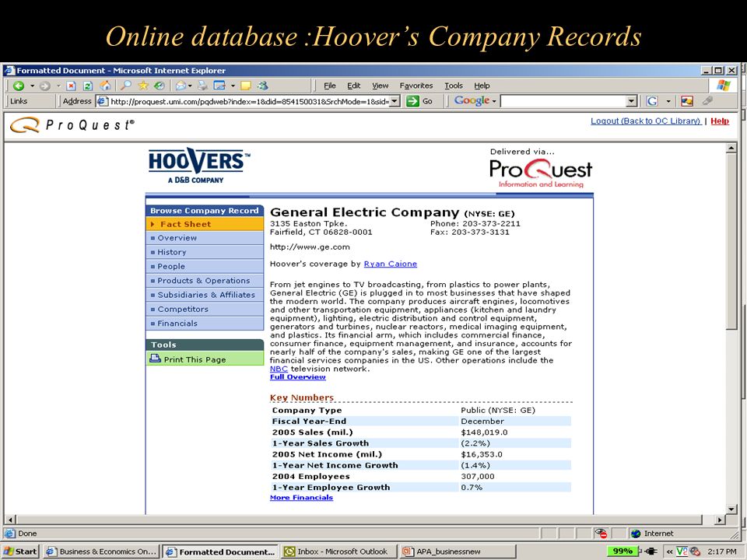This screenshot has width=747, height=560.
Task: Open the Edit icon dropdown arrow
Action: point(233,86)
